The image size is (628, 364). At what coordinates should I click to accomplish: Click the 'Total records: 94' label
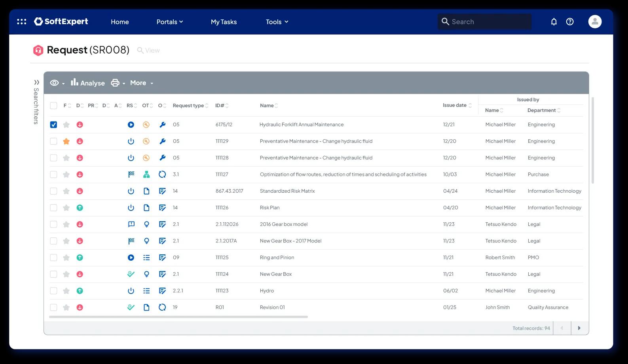tap(531, 328)
